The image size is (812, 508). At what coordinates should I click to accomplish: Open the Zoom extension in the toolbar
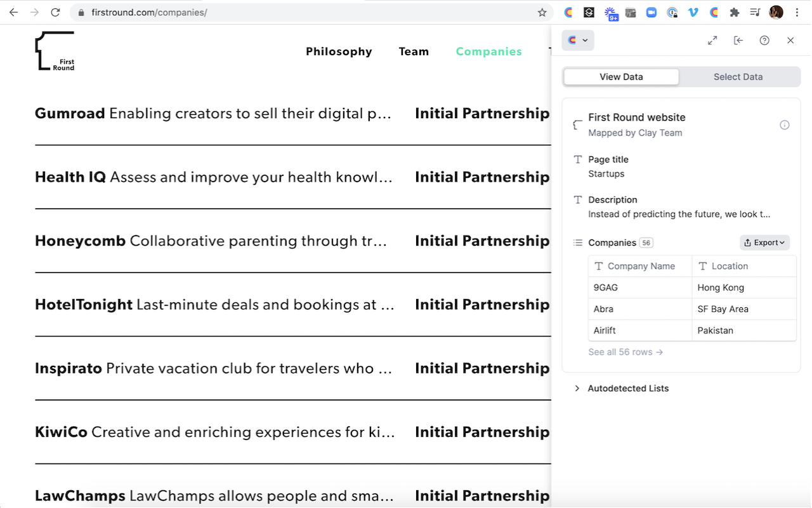651,12
